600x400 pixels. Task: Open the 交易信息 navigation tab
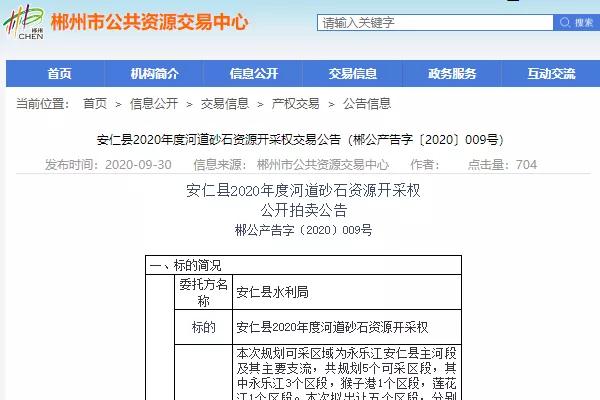click(353, 73)
